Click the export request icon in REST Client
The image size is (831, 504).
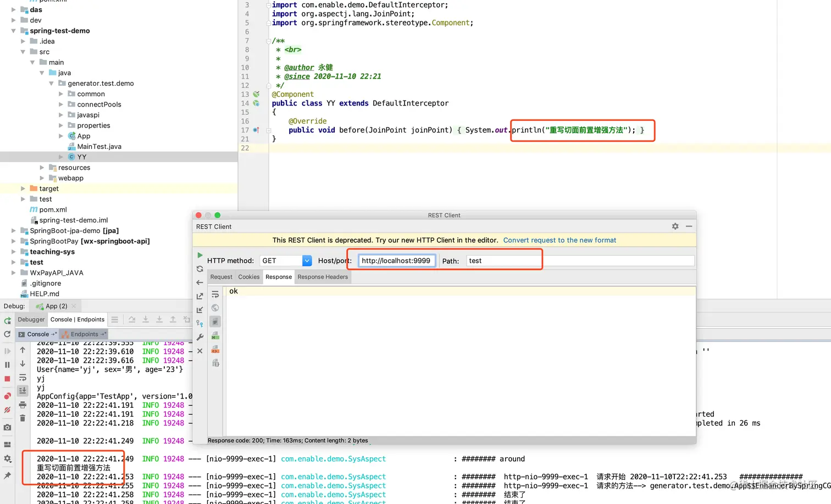click(x=200, y=296)
